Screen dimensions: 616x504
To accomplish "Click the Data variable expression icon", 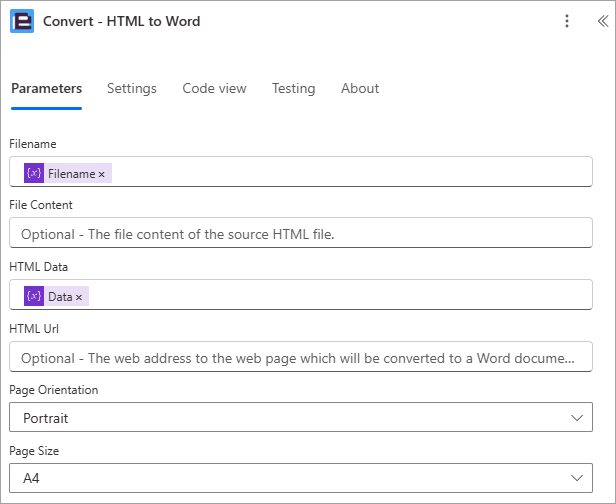I will click(34, 296).
